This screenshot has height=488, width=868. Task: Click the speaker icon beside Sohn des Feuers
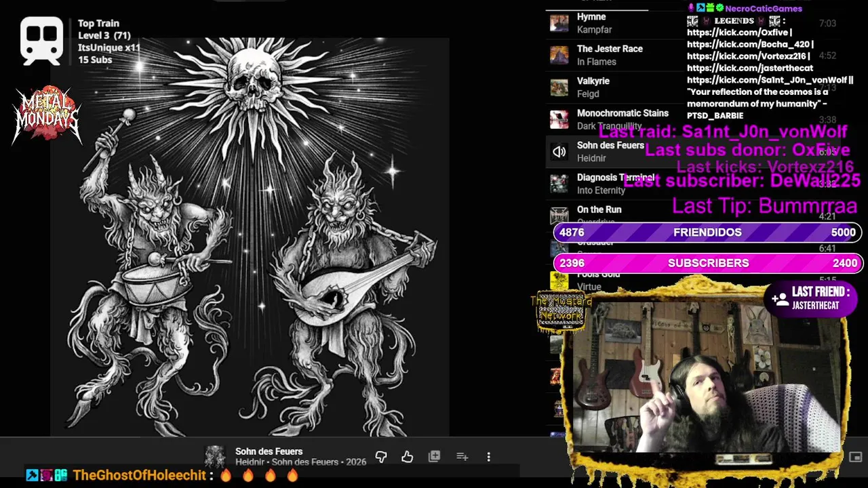[559, 152]
